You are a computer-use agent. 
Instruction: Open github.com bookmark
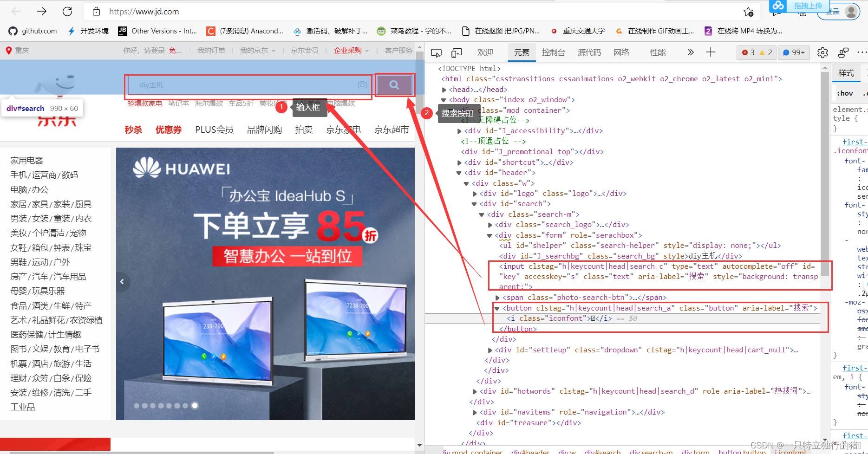pos(33,31)
